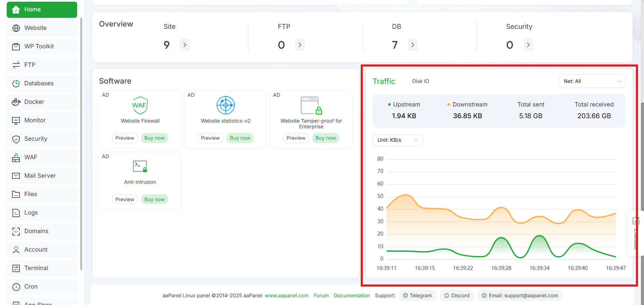Switch to the Disk IO tab
Screen dimensions: 644x305
coord(420,81)
